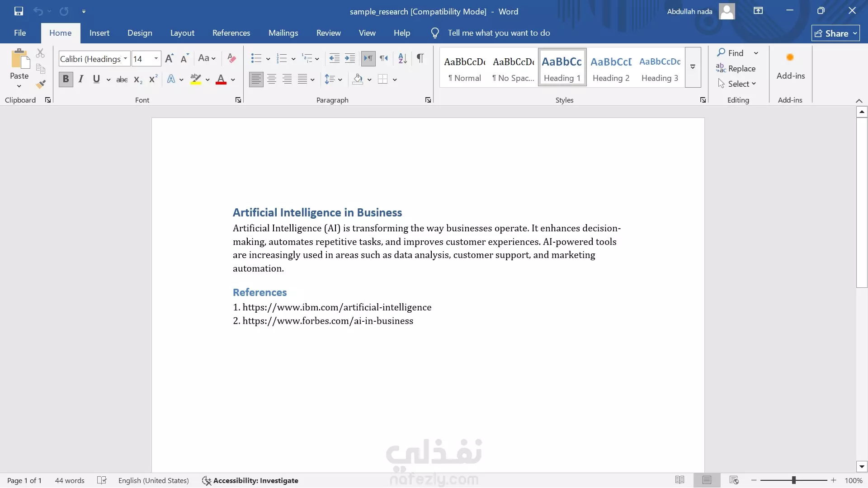Switch to the Layout tab
The image size is (868, 488).
pyautogui.click(x=182, y=33)
